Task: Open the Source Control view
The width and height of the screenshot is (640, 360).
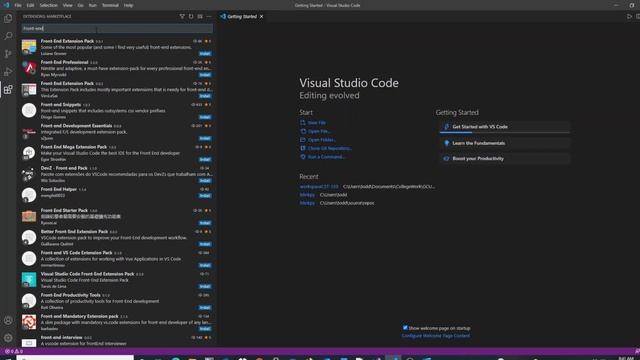Action: coord(8,54)
